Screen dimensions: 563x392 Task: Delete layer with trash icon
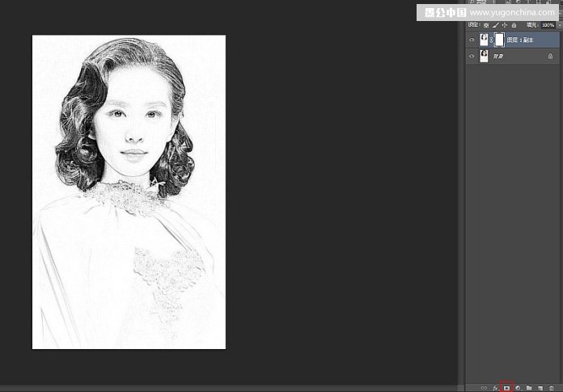[x=552, y=388]
